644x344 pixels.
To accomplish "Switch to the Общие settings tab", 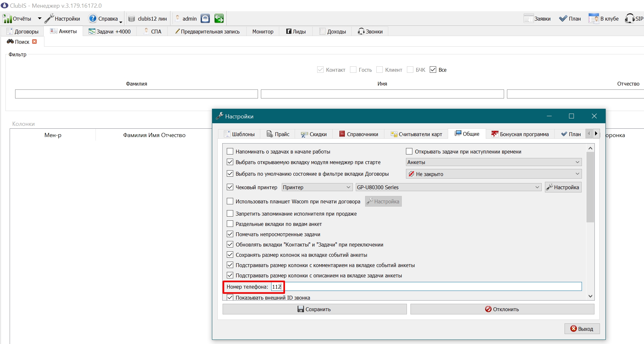I will tap(467, 134).
